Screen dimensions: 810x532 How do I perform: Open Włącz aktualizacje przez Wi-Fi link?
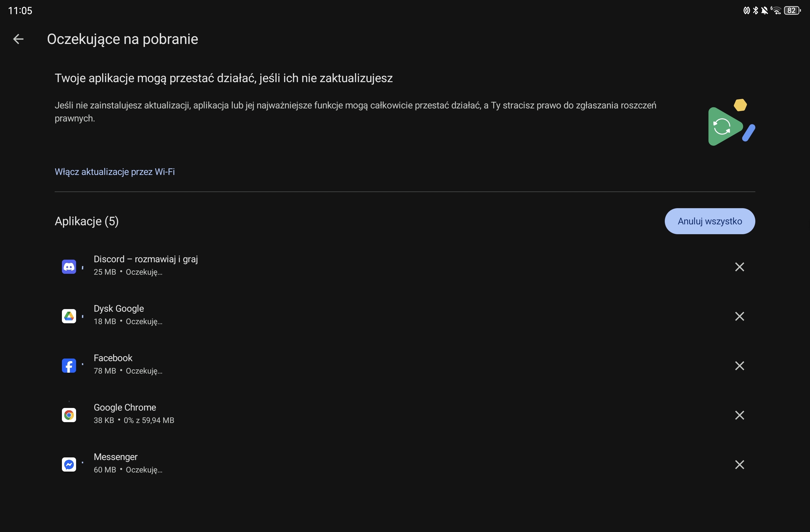click(x=115, y=172)
